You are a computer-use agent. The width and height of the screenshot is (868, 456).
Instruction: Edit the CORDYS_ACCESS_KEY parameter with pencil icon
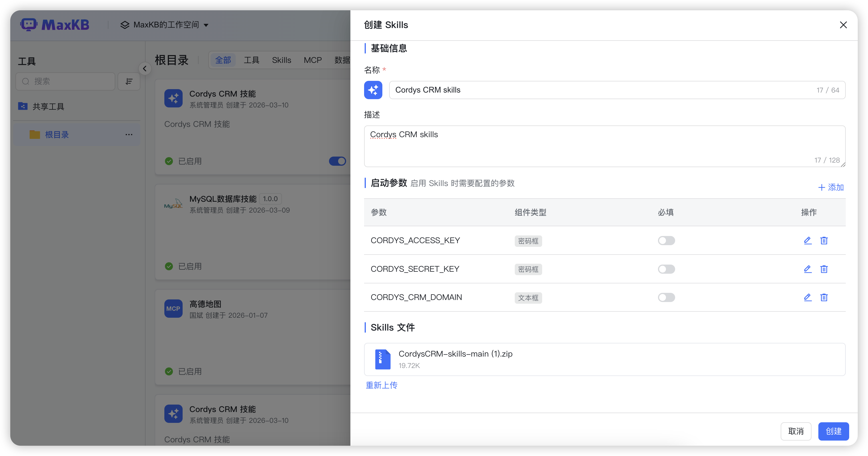click(x=807, y=241)
